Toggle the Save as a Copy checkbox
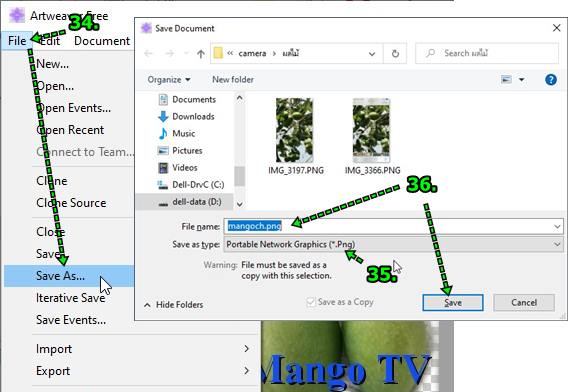The image size is (568, 392). tap(310, 302)
